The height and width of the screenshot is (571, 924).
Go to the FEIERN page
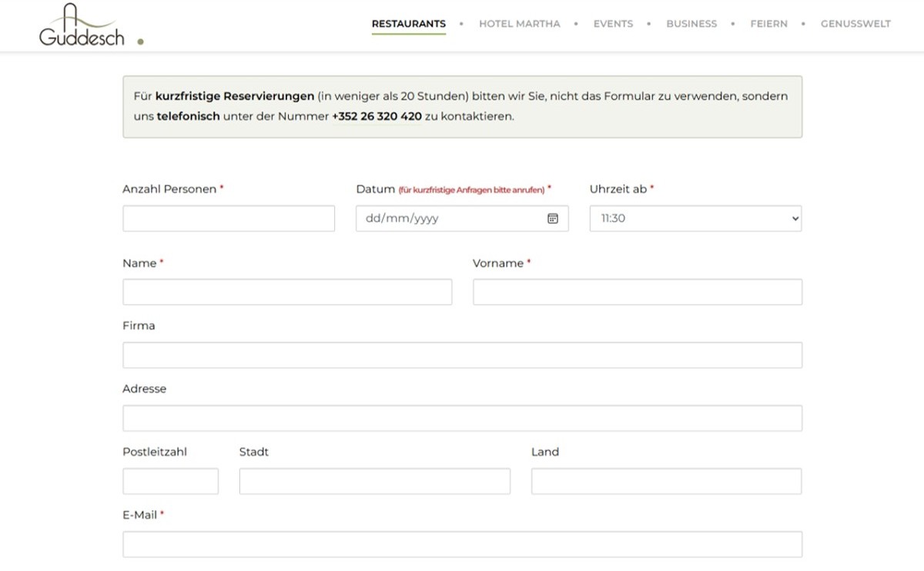click(768, 24)
